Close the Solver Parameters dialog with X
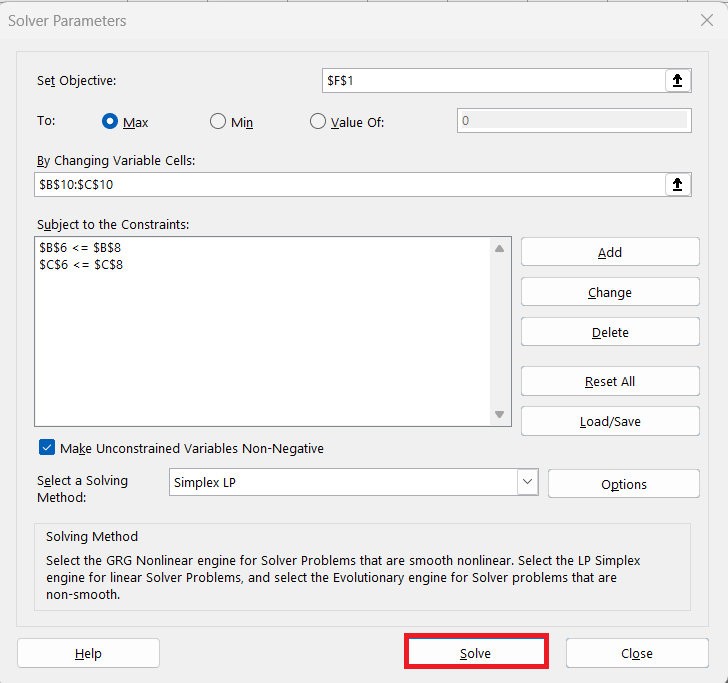Viewport: 728px width, 683px height. coord(707,20)
